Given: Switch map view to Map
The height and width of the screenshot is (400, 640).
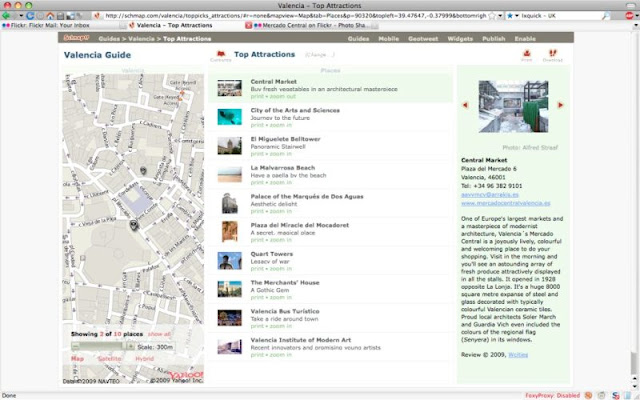Looking at the screenshot, I should [77, 359].
